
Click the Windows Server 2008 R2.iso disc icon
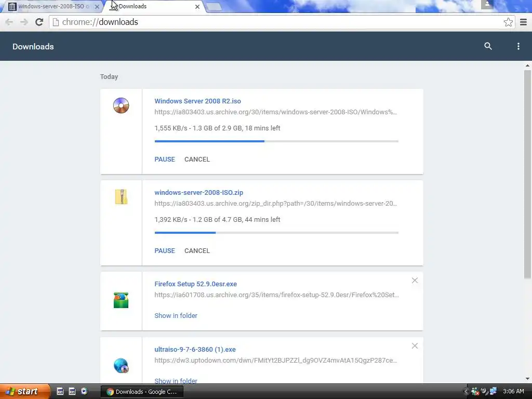pyautogui.click(x=121, y=105)
